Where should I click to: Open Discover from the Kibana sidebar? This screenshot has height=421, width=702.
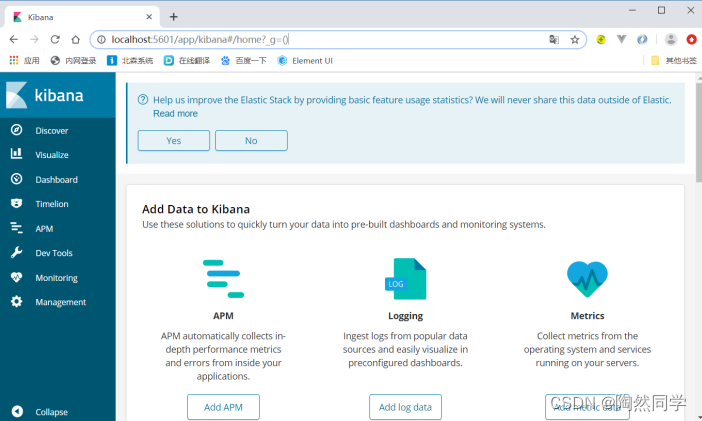[51, 131]
